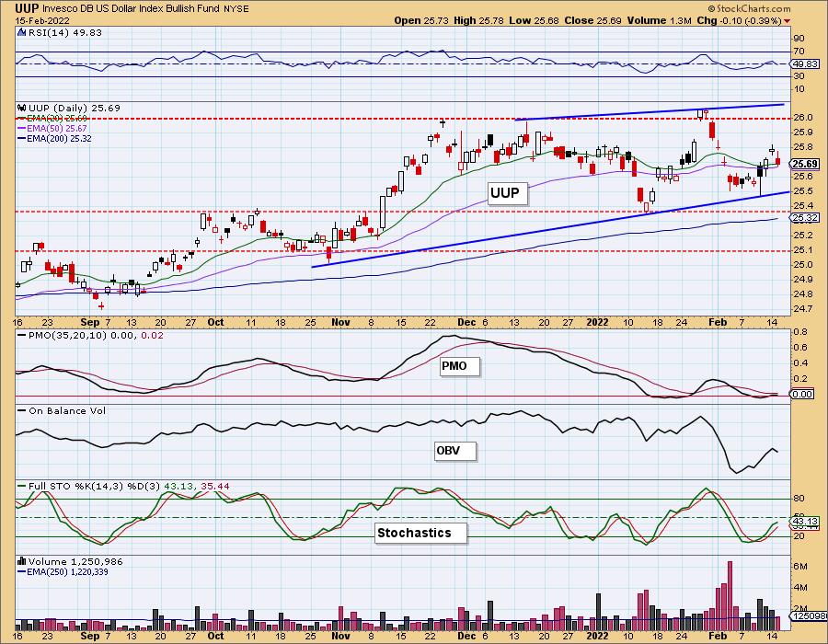Screen dimensions: 828x644
Task: Click the 25.69 current price tag
Action: tap(805, 164)
